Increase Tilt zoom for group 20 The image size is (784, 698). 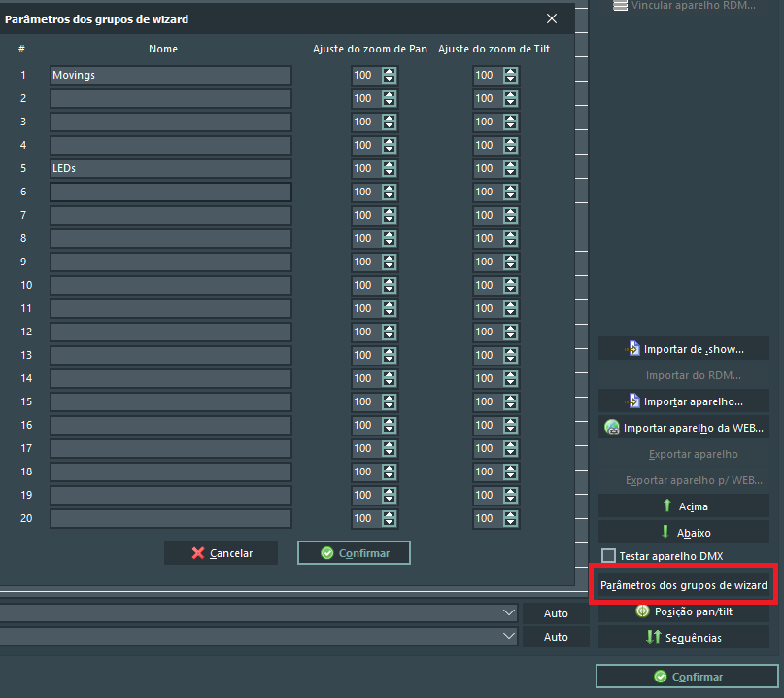pyautogui.click(x=511, y=514)
